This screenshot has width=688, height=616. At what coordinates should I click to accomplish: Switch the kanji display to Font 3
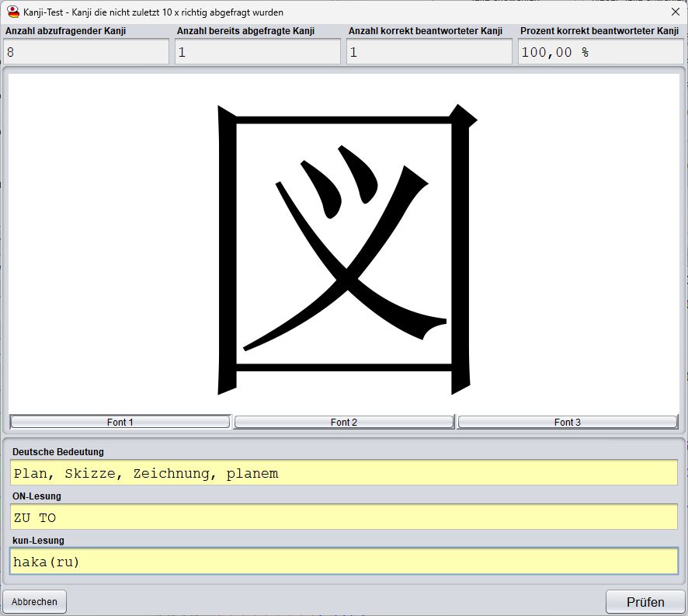(x=568, y=422)
